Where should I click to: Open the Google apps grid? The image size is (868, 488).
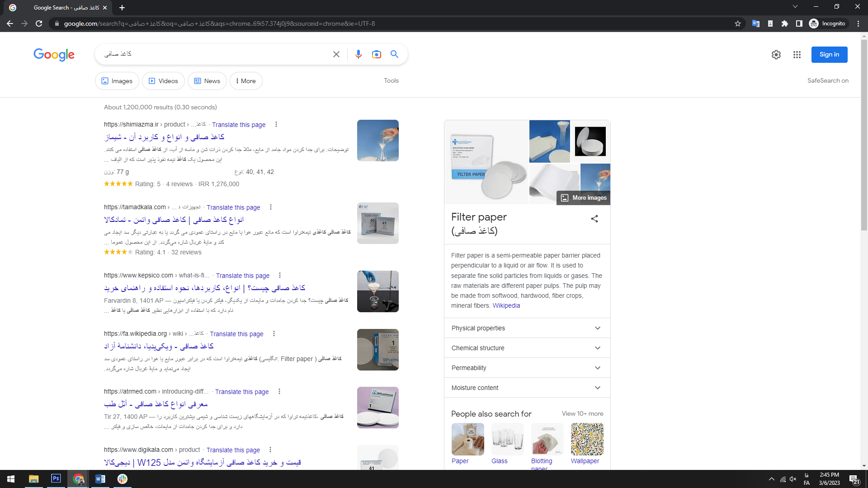[797, 55]
